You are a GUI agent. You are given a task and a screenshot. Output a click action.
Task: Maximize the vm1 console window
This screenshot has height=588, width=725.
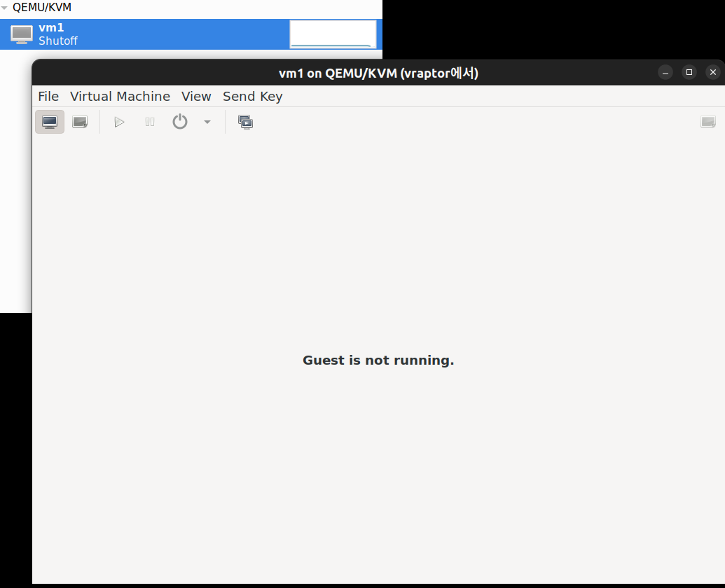(x=689, y=73)
